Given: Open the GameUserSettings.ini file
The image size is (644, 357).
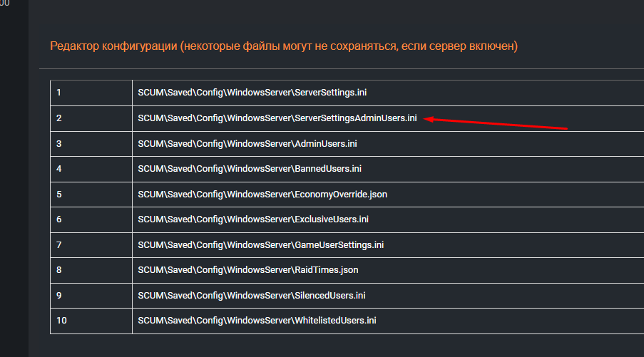Looking at the screenshot, I should click(x=260, y=244).
